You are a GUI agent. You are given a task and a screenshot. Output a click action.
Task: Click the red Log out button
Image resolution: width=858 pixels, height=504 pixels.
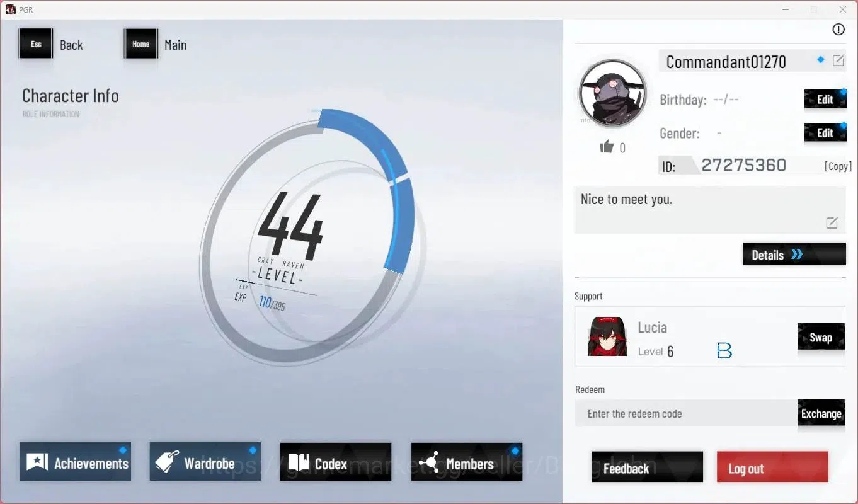[772, 467]
